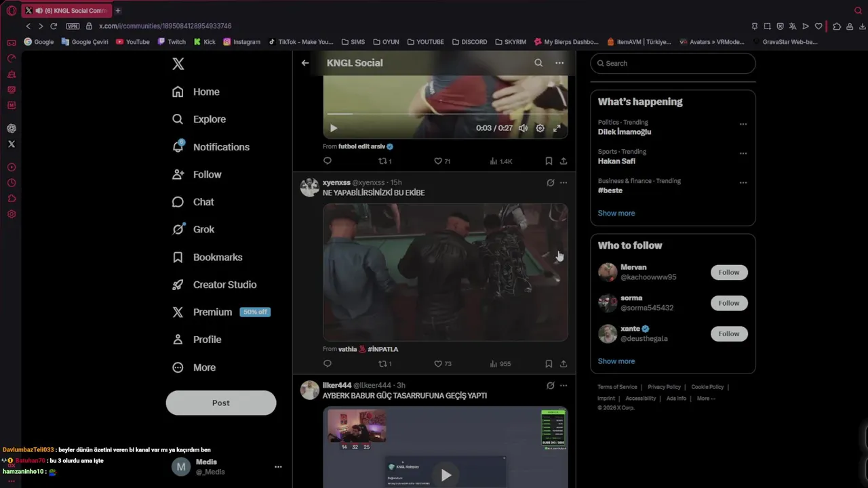This screenshot has height=488, width=868.
Task: Open options for Dilek İmamoğlu trend
Action: click(x=743, y=124)
